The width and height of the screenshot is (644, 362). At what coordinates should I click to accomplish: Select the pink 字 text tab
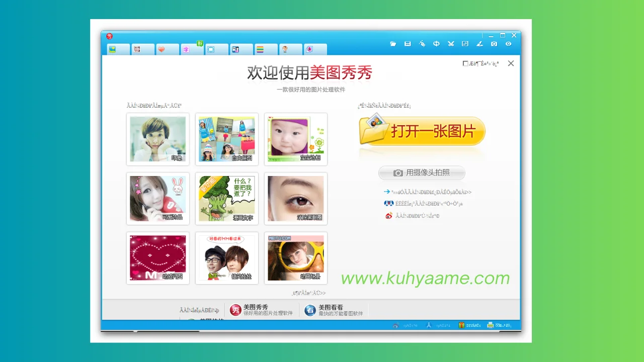[x=192, y=49]
